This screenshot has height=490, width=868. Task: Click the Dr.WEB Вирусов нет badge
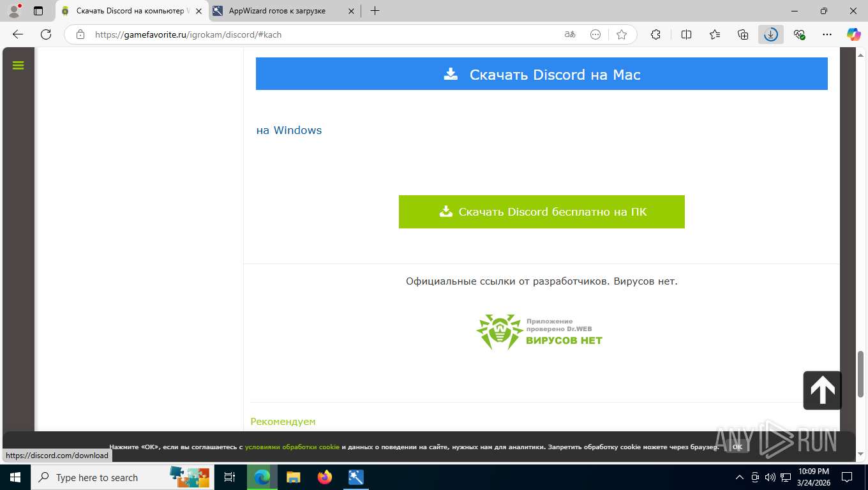pos(540,332)
